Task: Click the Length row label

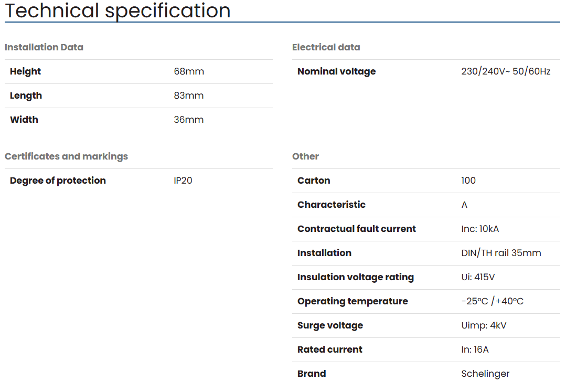Action: tap(26, 96)
